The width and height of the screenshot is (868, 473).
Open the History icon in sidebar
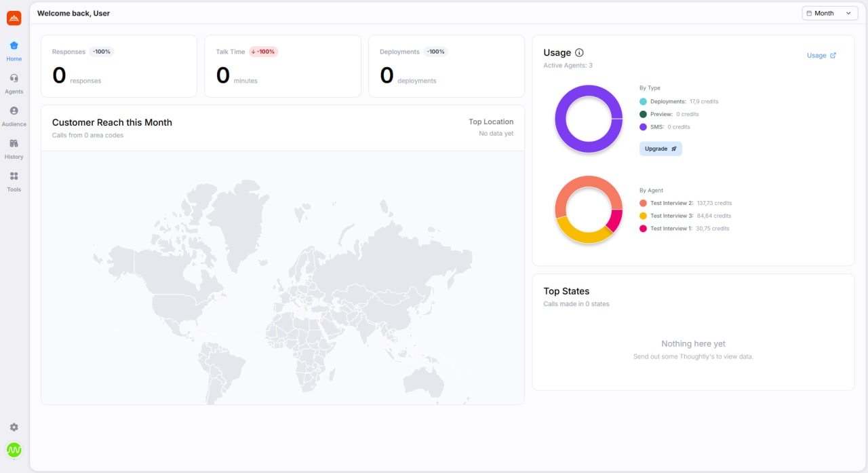[x=14, y=143]
